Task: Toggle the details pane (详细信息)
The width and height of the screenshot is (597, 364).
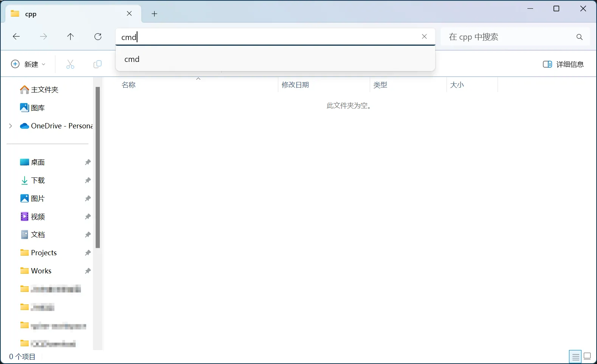Action: click(x=563, y=64)
